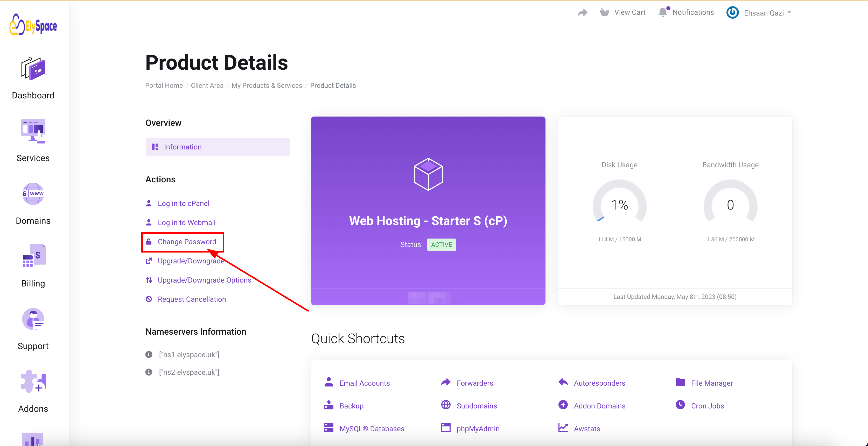Click the Backup upload icon
This screenshot has height=446, width=868.
[328, 405]
